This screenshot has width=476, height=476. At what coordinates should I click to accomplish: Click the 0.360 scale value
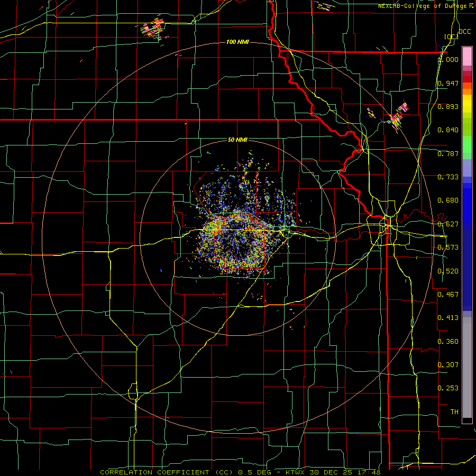[448, 342]
